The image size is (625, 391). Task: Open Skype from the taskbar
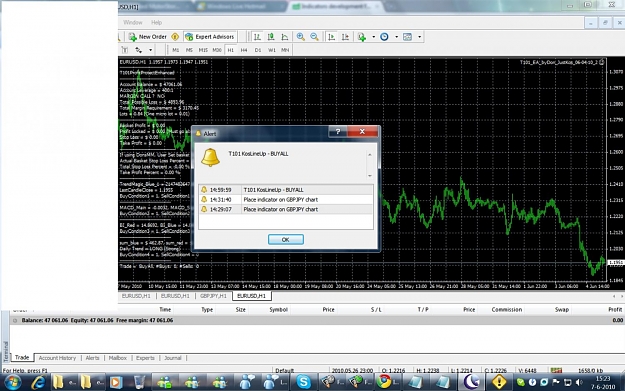click(303, 382)
